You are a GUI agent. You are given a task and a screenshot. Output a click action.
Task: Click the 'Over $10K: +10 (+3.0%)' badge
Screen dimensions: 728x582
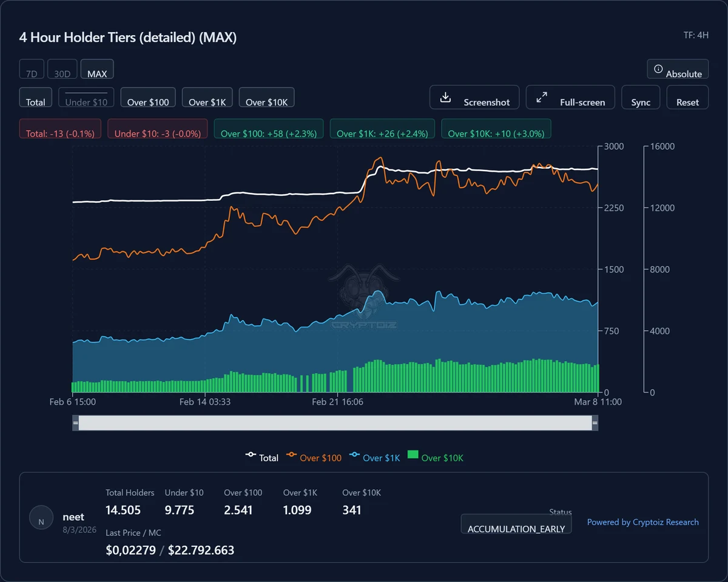click(496, 129)
